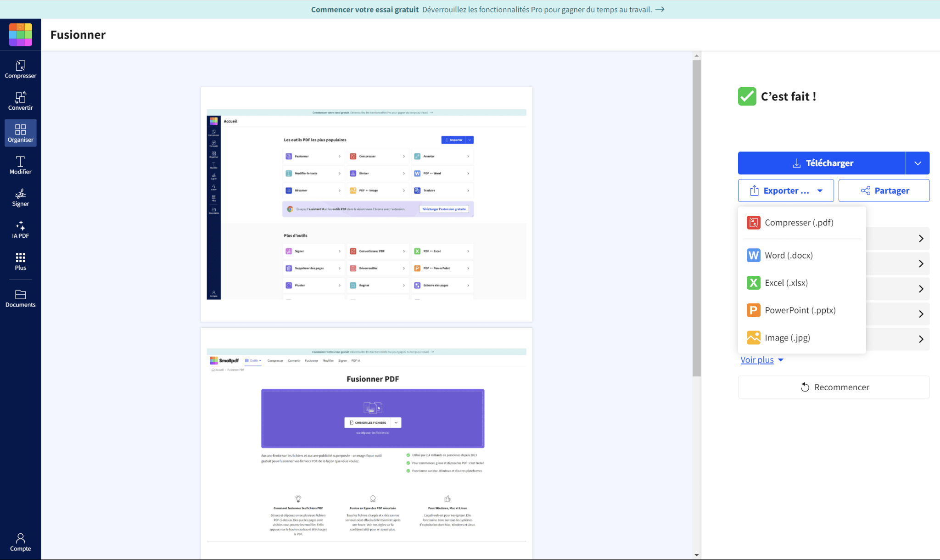Expand the Télécharger options arrow
This screenshot has width=940, height=560.
(x=918, y=163)
